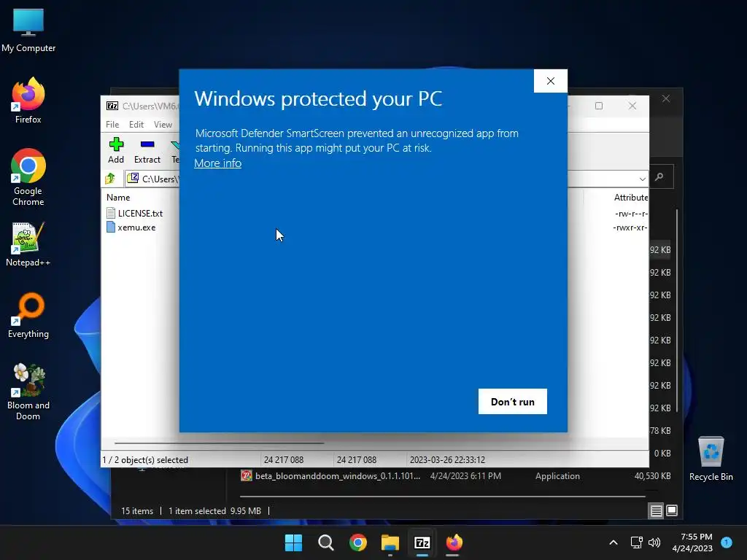Image resolution: width=747 pixels, height=560 pixels.
Task: Expand the 7-Zip address path dropdown
Action: click(x=642, y=179)
